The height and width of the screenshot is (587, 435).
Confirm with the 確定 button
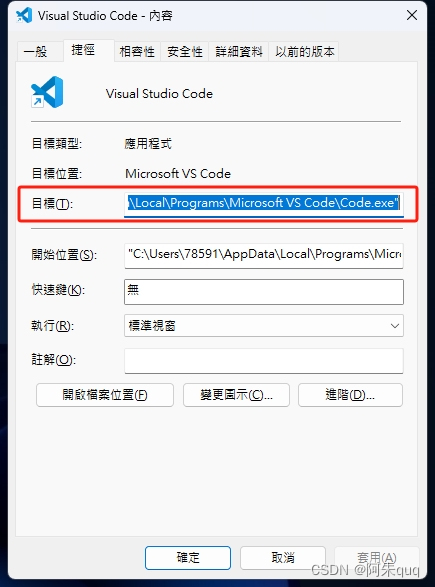point(188,558)
